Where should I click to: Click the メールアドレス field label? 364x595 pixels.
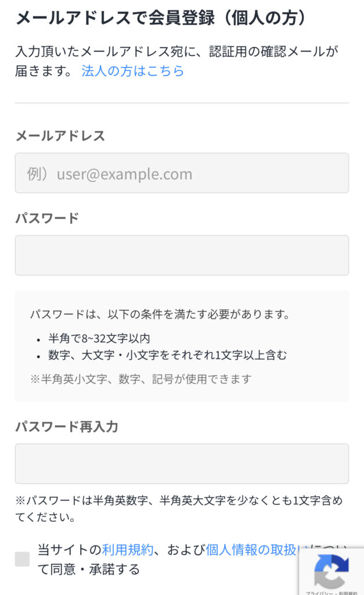coord(60,136)
